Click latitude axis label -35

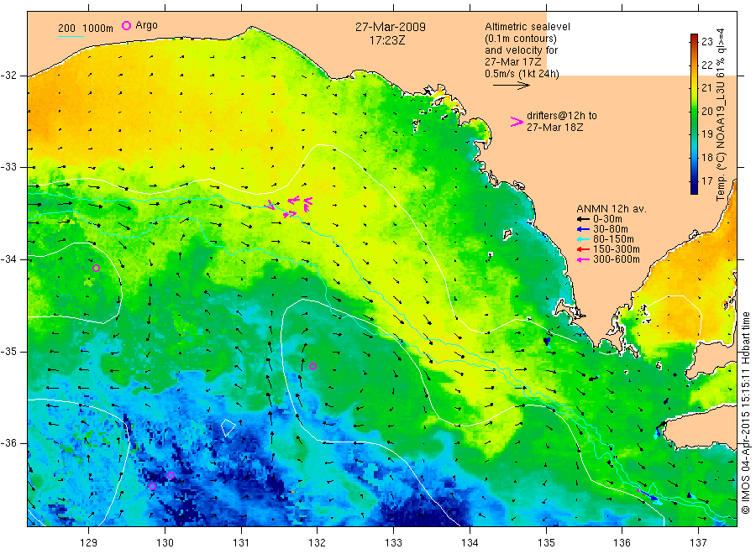coord(8,352)
